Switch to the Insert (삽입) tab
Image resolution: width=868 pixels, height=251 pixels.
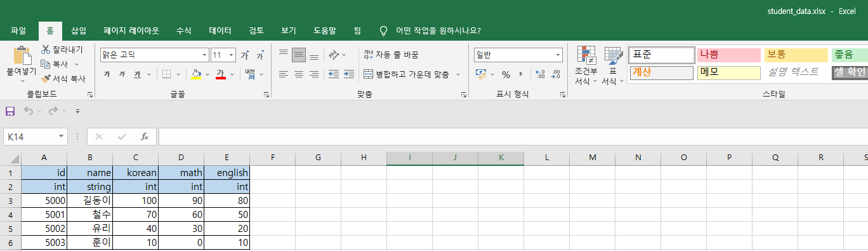coord(79,31)
